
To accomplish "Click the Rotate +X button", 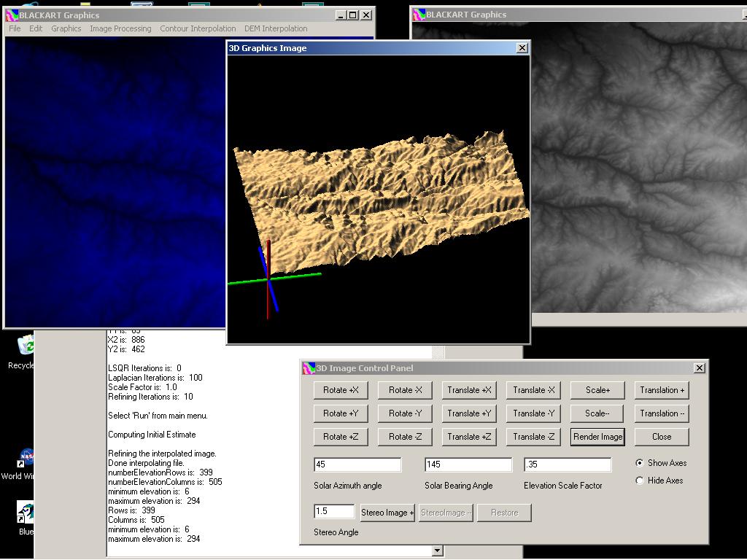I will [x=341, y=390].
